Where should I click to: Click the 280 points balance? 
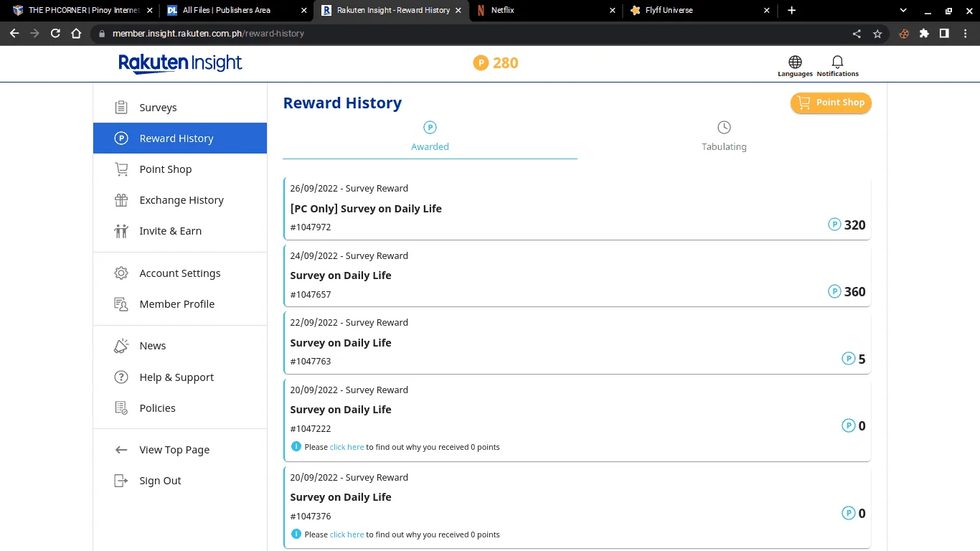(x=496, y=63)
